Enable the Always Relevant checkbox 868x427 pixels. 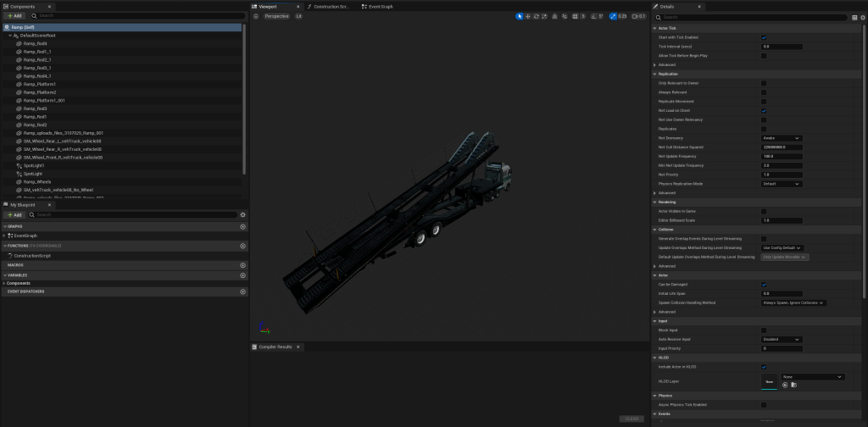pos(764,92)
